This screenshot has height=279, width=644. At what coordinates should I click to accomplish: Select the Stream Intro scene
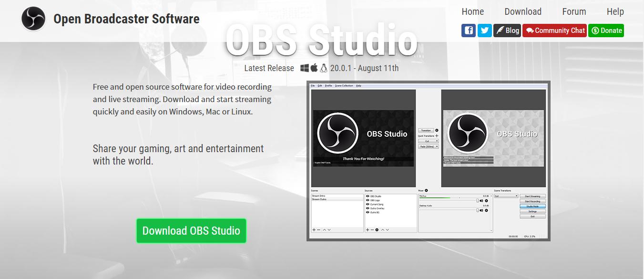319,196
